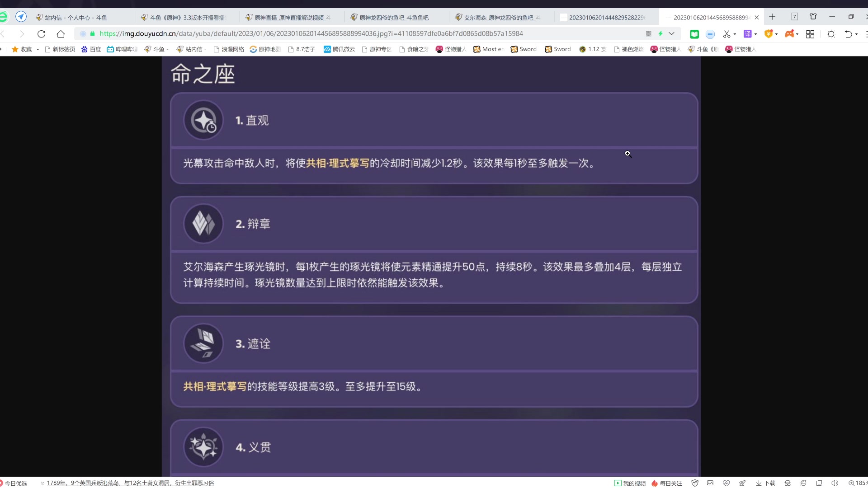Screen dimensions: 868x488
Task: Expand the address bar history dropdown chevron
Action: point(672,34)
